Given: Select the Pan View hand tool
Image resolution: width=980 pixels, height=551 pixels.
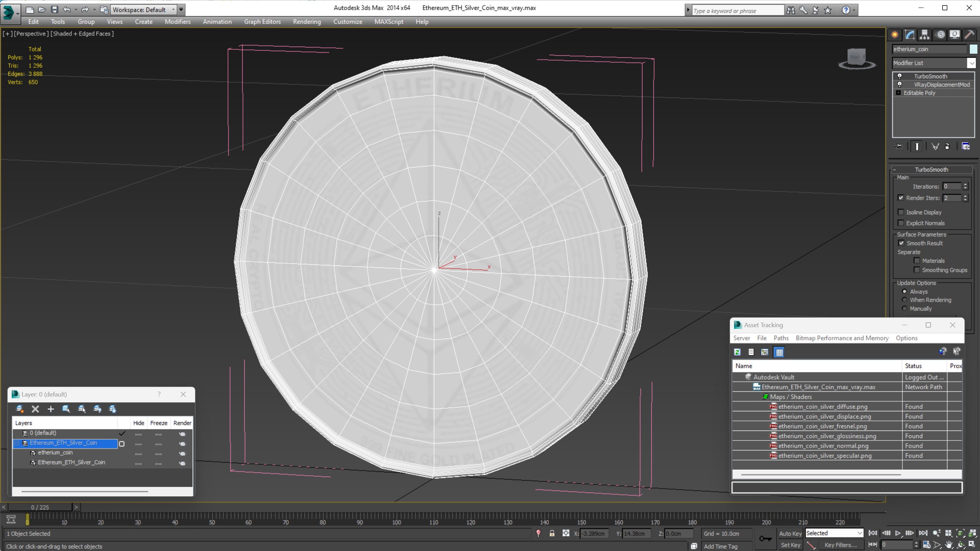Looking at the screenshot, I should point(949,545).
